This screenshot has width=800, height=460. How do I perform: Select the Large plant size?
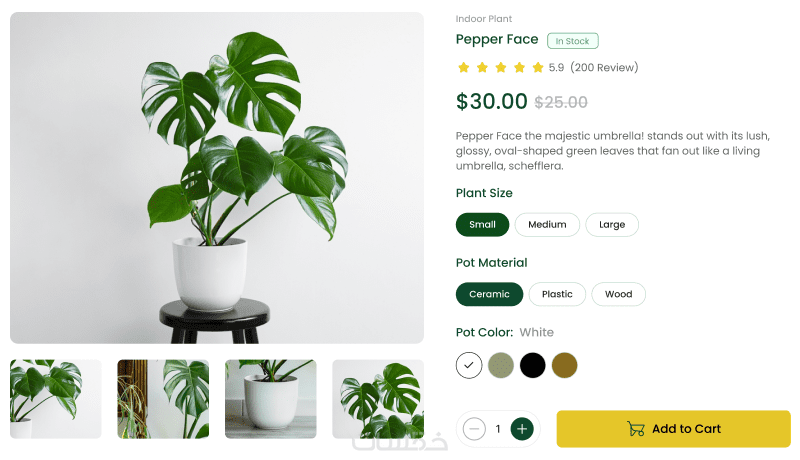pyautogui.click(x=612, y=224)
